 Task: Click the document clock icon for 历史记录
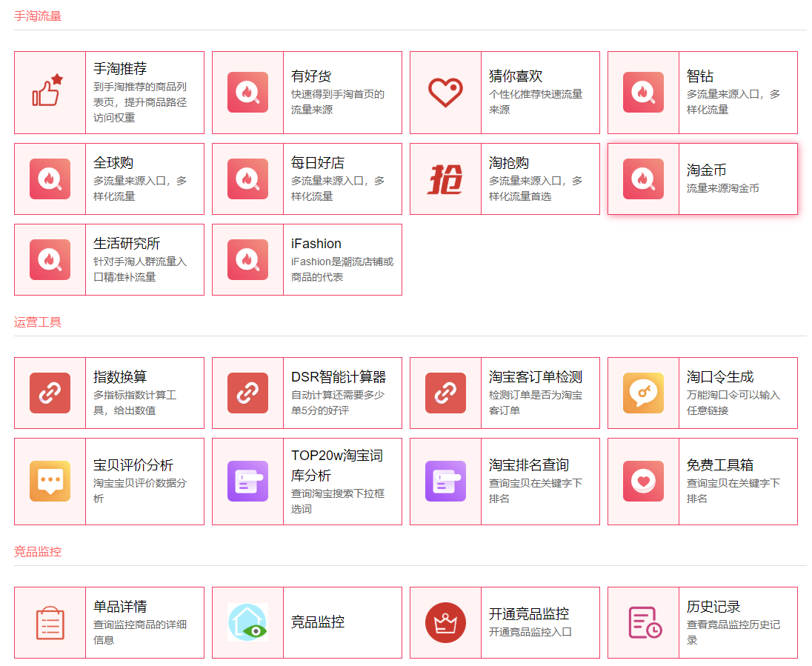tap(645, 622)
